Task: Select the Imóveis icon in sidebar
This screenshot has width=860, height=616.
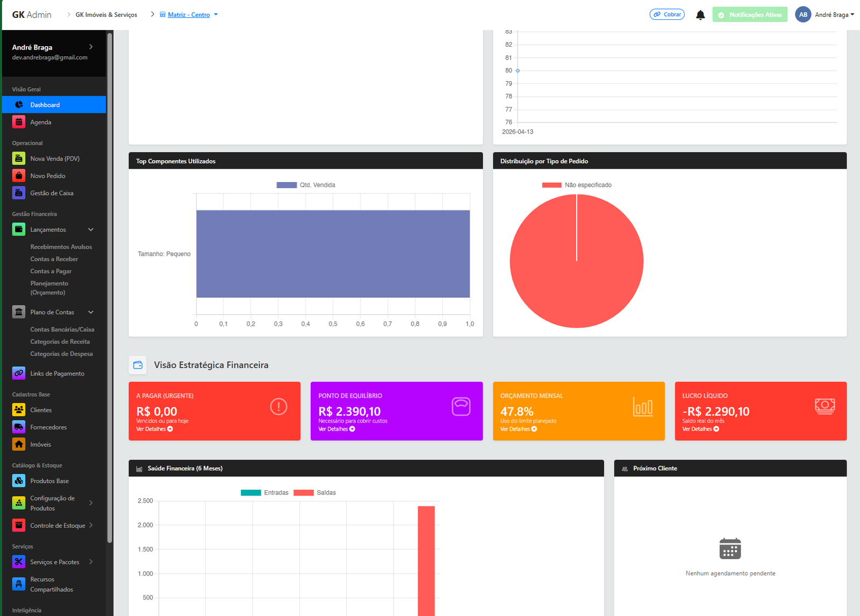Action: click(x=19, y=444)
